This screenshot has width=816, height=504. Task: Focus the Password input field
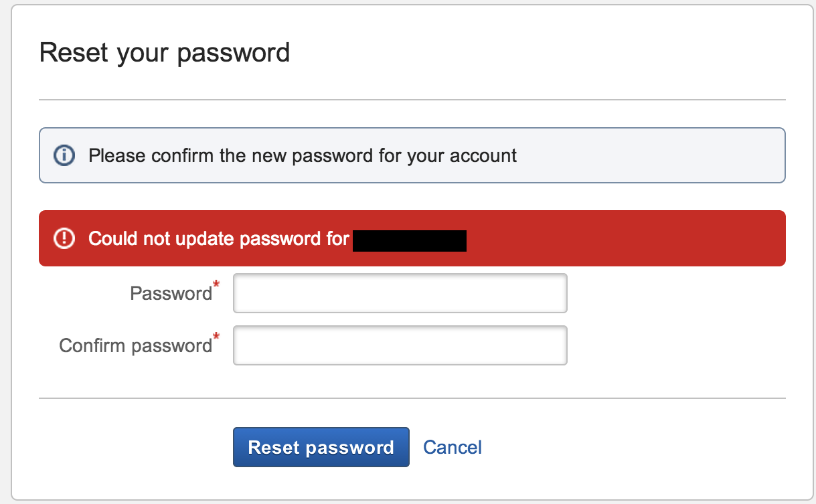click(x=400, y=293)
